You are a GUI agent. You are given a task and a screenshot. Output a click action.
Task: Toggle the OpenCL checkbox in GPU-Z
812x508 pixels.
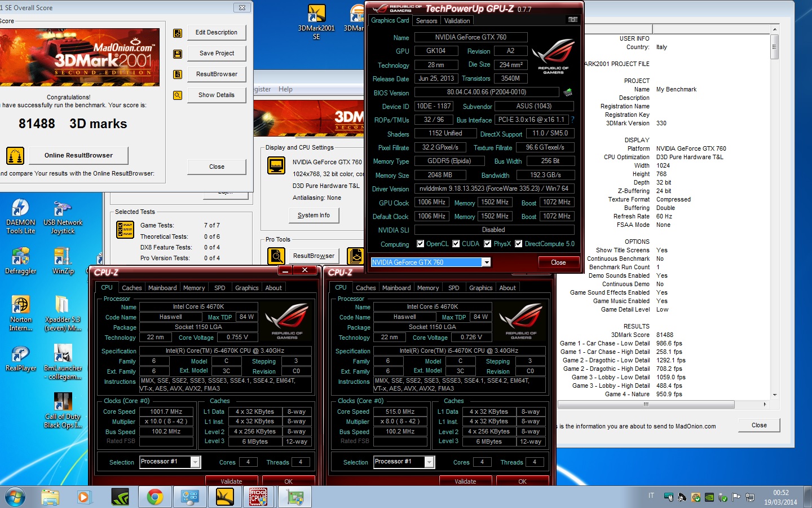(420, 244)
